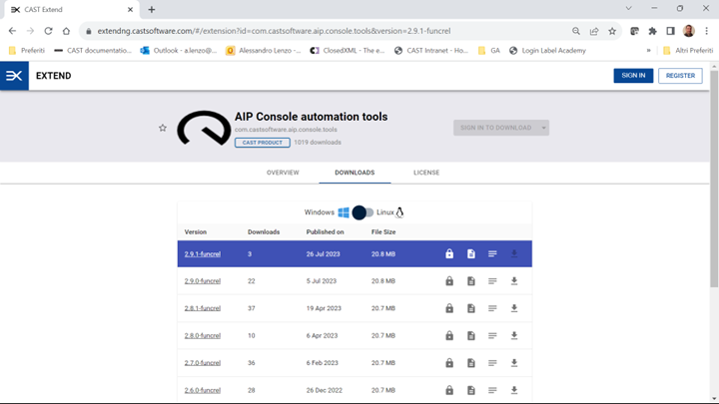Open the Chrome profile avatar
This screenshot has width=719, height=404.
click(x=689, y=31)
